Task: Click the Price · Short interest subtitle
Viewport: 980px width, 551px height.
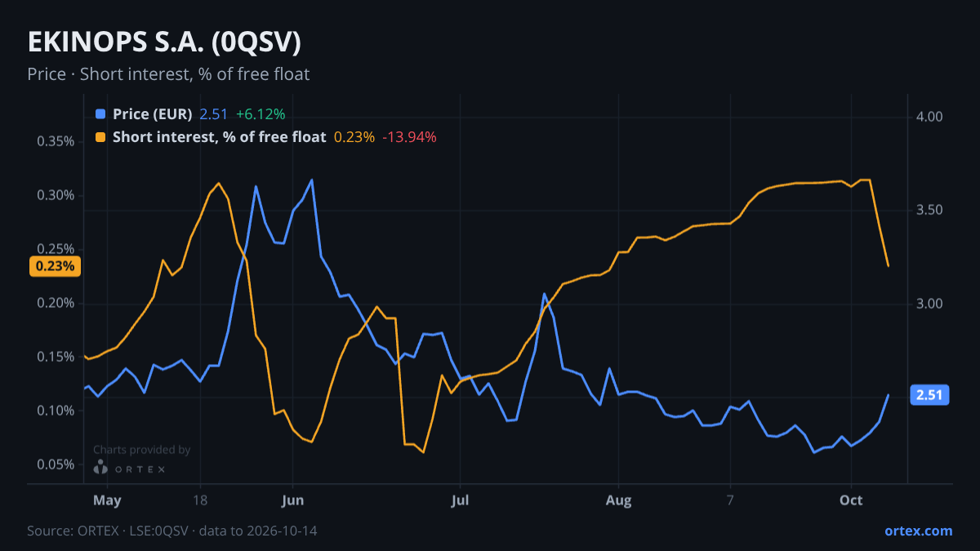Action: point(168,74)
